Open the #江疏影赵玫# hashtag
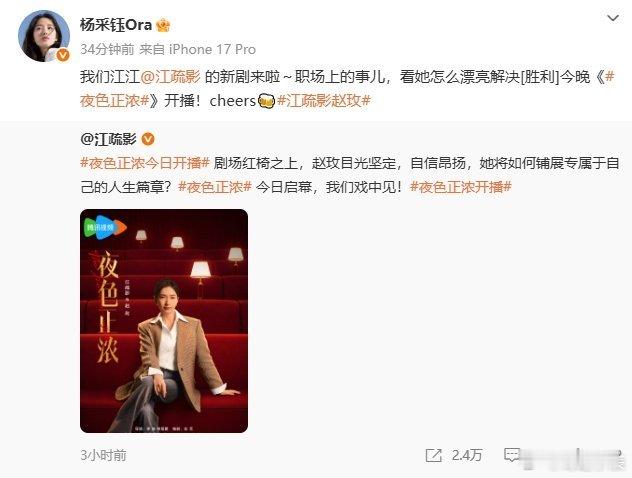 [x=324, y=101]
